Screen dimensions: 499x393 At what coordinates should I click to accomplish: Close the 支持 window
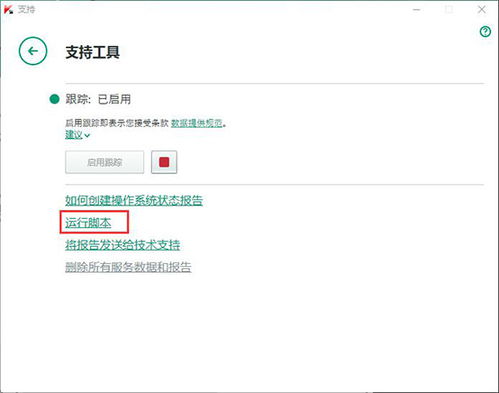482,10
